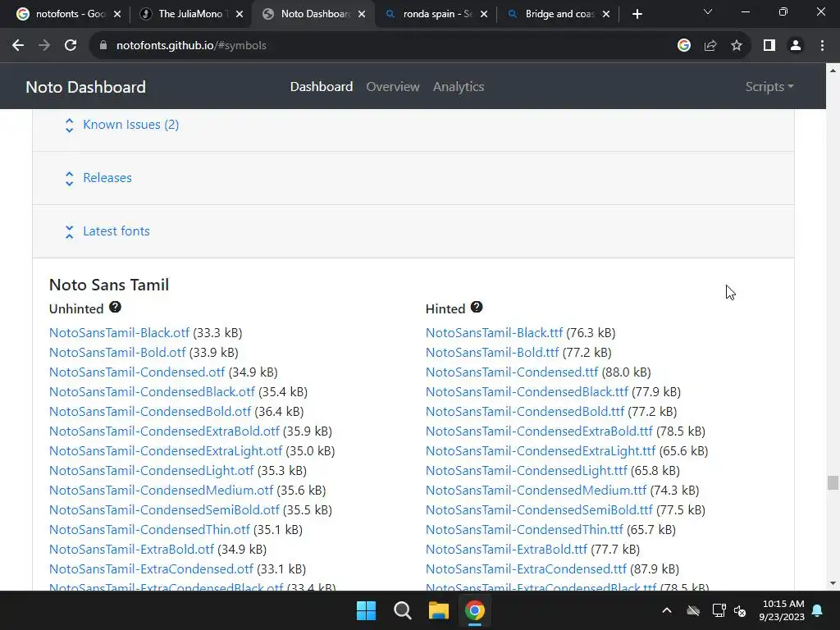Download NotoSansTamil-Bold.otf
This screenshot has width=840, height=630.
(117, 353)
